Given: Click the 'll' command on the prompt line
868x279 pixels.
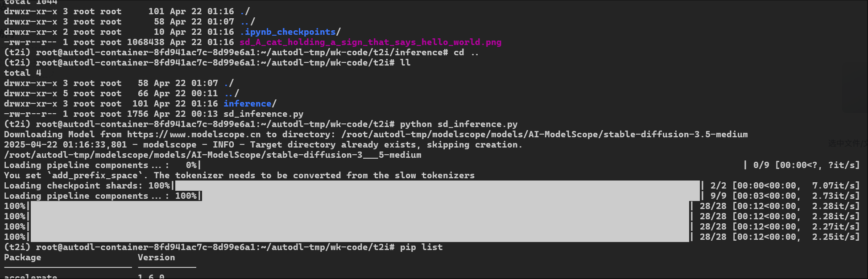Looking at the screenshot, I should (405, 63).
